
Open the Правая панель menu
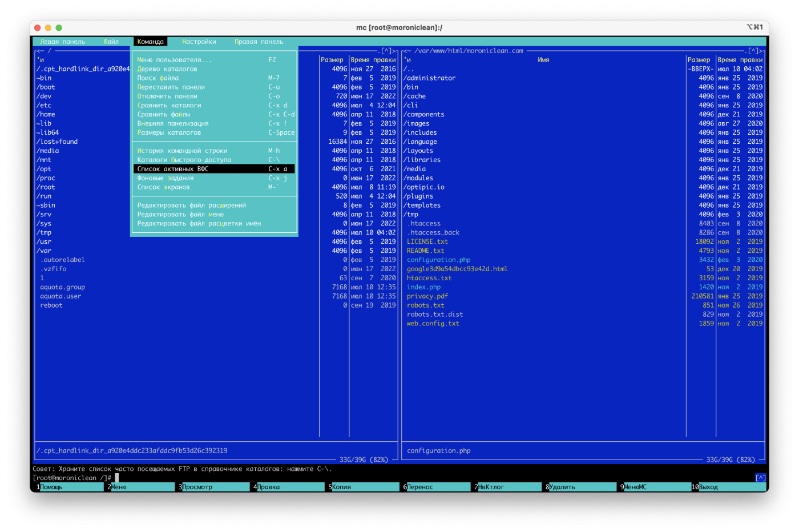pyautogui.click(x=259, y=42)
